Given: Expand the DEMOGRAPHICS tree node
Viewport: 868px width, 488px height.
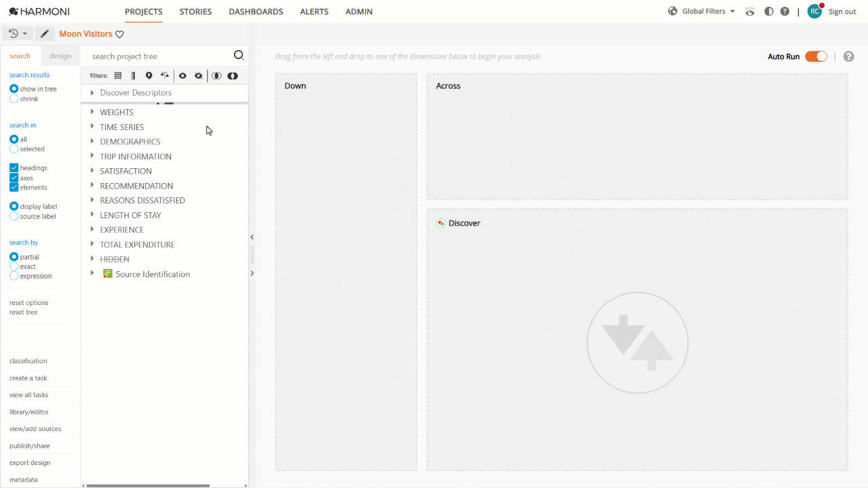Looking at the screenshot, I should tap(92, 142).
